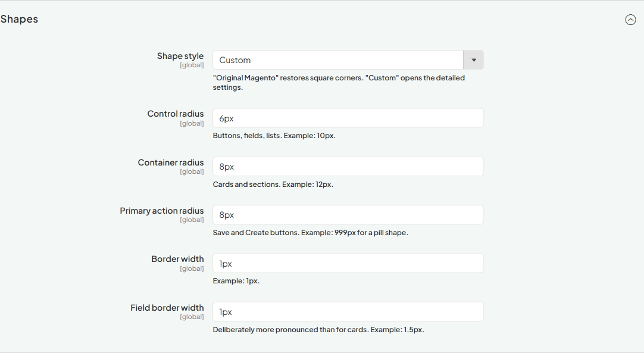Click the Field border width input
The image size is (644, 353).
pos(348,312)
